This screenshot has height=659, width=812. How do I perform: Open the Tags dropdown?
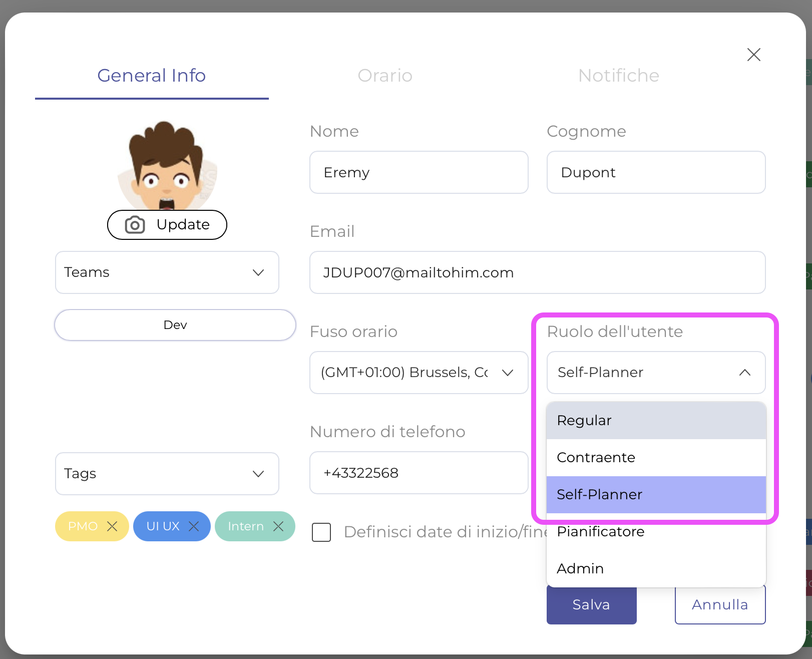tap(167, 474)
